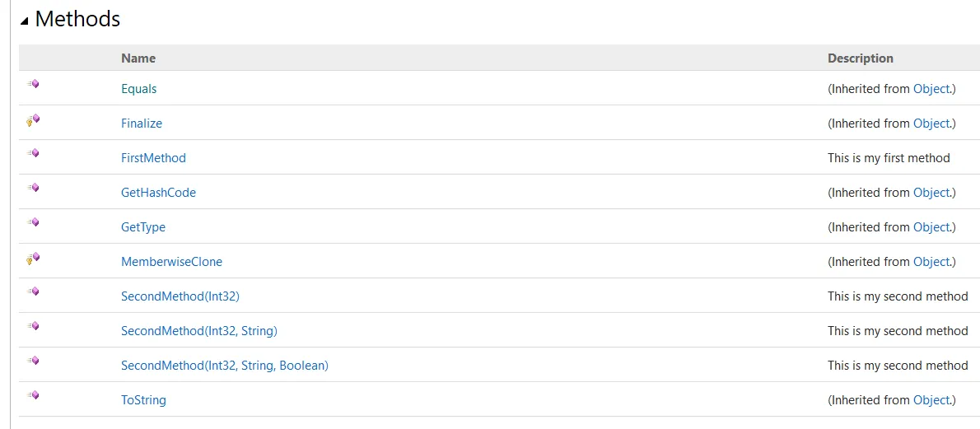Follow the Object link in the Equals row
Viewport: 980px width, 429px height.
(931, 89)
